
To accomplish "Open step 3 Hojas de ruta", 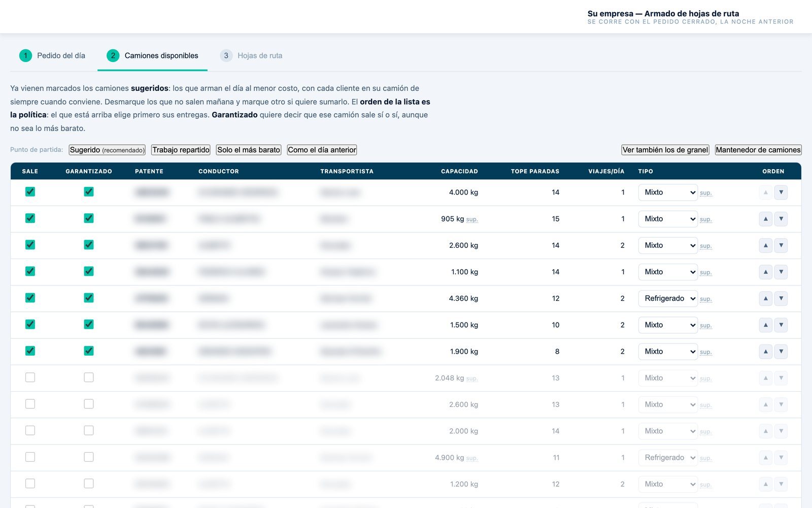I will [x=251, y=55].
